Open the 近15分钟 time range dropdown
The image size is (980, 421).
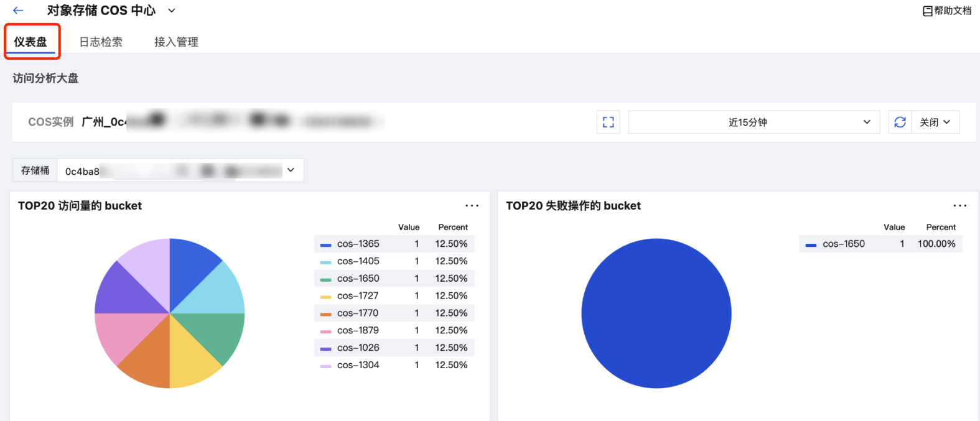pos(754,123)
